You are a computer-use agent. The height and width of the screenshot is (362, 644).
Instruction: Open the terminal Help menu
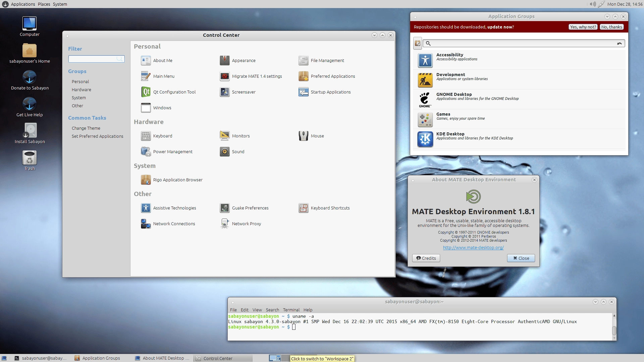(308, 310)
